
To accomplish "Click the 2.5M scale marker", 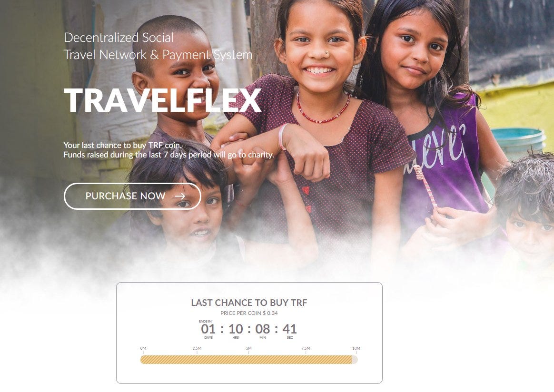I will (x=197, y=348).
